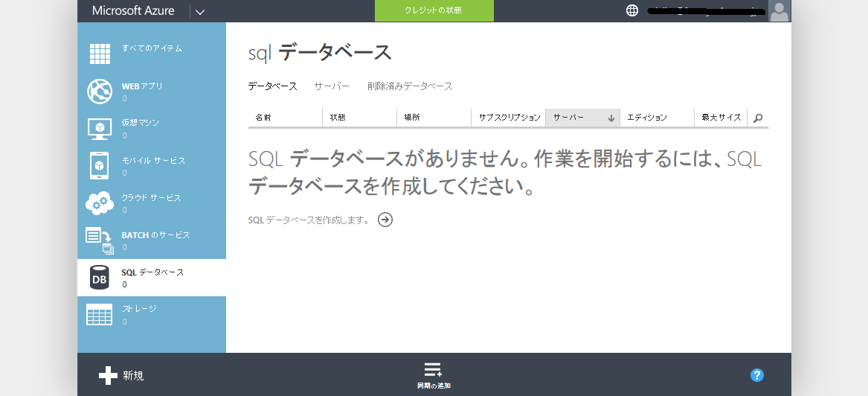Toggle sort arrow on サーバー column
The height and width of the screenshot is (396, 868).
coord(611,118)
